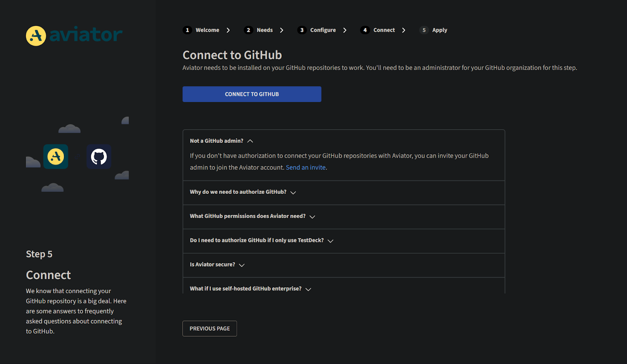The height and width of the screenshot is (364, 627).
Task: Click the step 3 number badge
Action: point(302,30)
